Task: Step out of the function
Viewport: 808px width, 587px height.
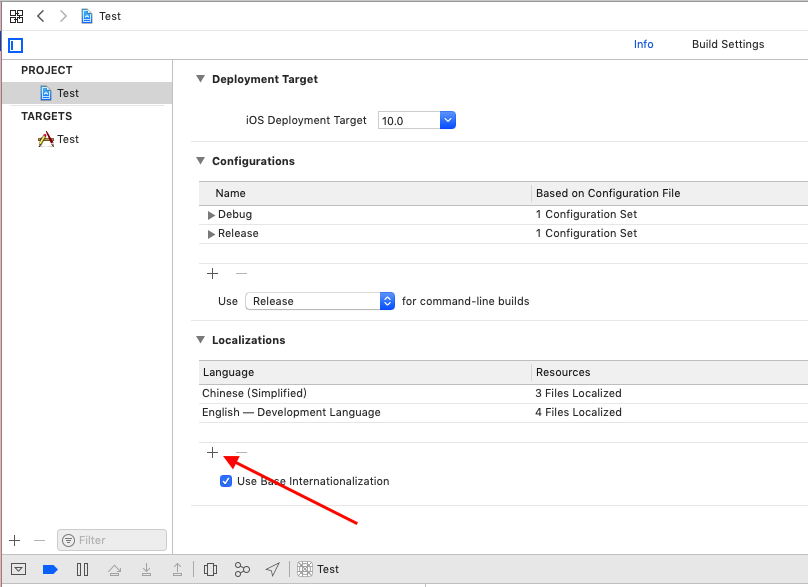Action: pos(177,569)
